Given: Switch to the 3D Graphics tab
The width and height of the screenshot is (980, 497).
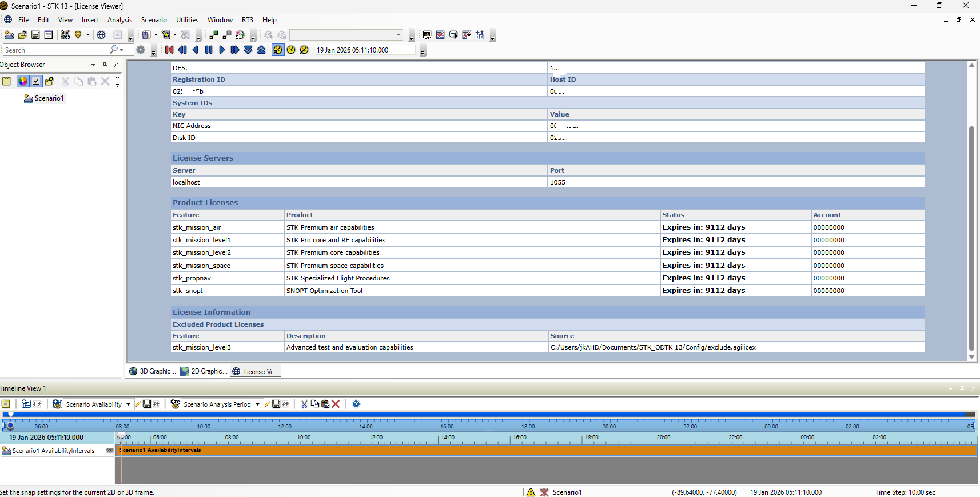Looking at the screenshot, I should pyautogui.click(x=152, y=371).
